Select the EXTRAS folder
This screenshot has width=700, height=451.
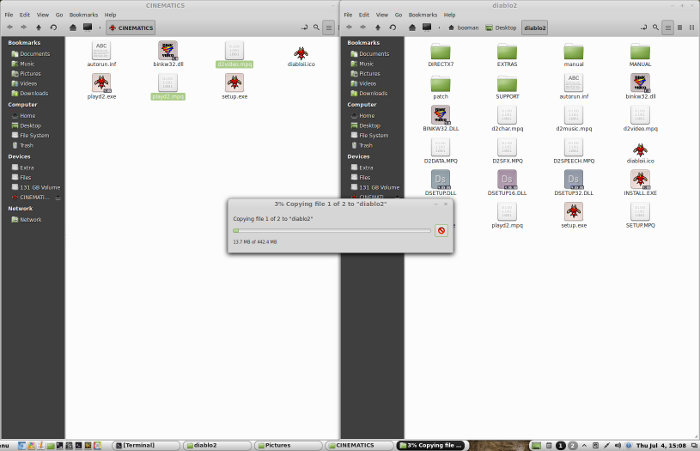[507, 55]
